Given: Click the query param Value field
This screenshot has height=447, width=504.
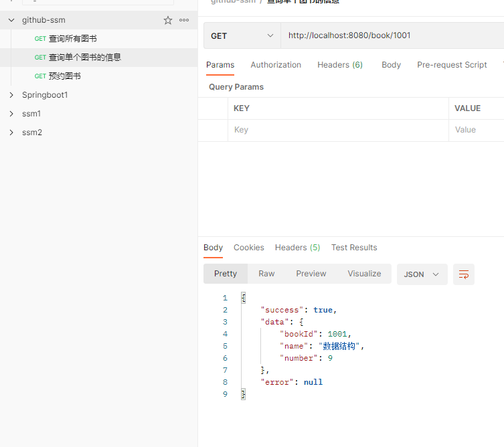Looking at the screenshot, I should tap(477, 130).
